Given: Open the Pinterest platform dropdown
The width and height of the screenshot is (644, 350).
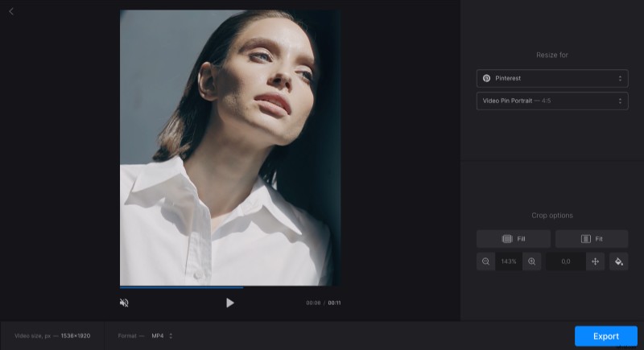Looking at the screenshot, I should pos(552,78).
